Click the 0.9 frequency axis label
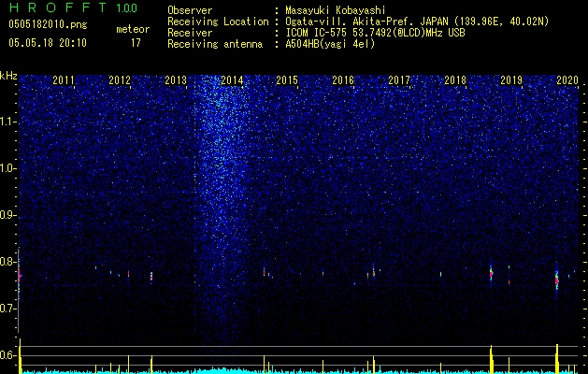The image size is (588, 374). point(8,215)
